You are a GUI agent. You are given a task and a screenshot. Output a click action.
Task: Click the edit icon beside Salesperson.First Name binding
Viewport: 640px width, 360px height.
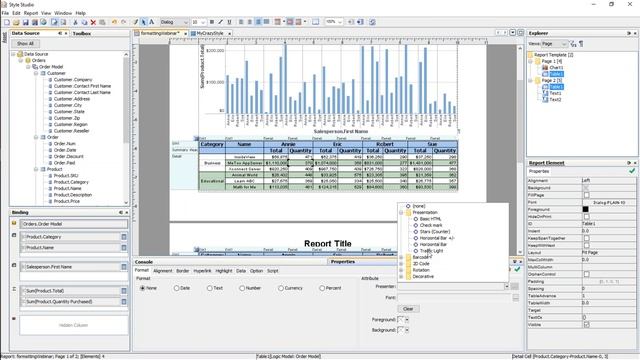[x=124, y=267]
